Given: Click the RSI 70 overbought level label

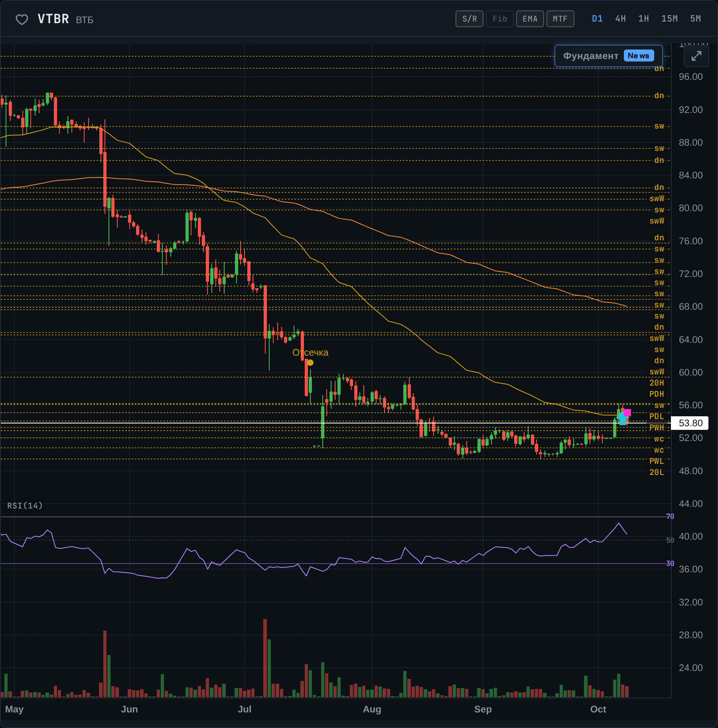Looking at the screenshot, I should click(670, 516).
